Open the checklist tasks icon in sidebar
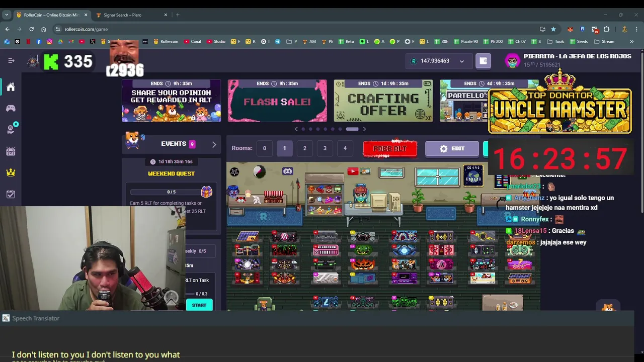644x362 pixels. pos(11,194)
